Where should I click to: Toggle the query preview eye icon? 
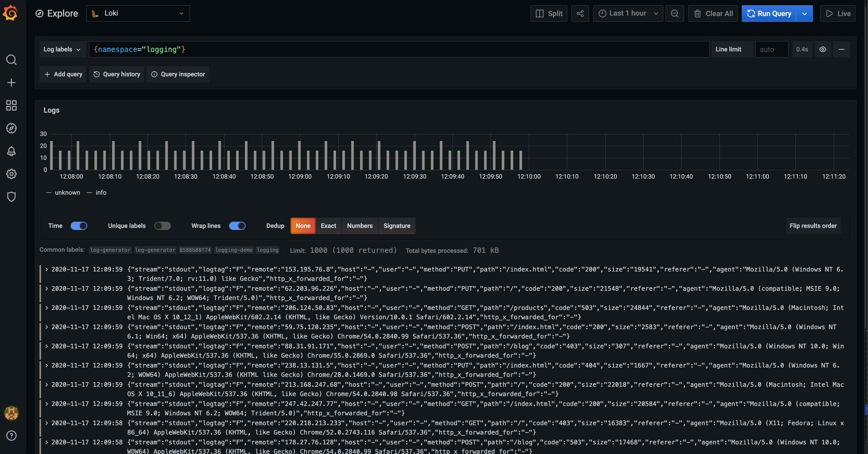[823, 49]
